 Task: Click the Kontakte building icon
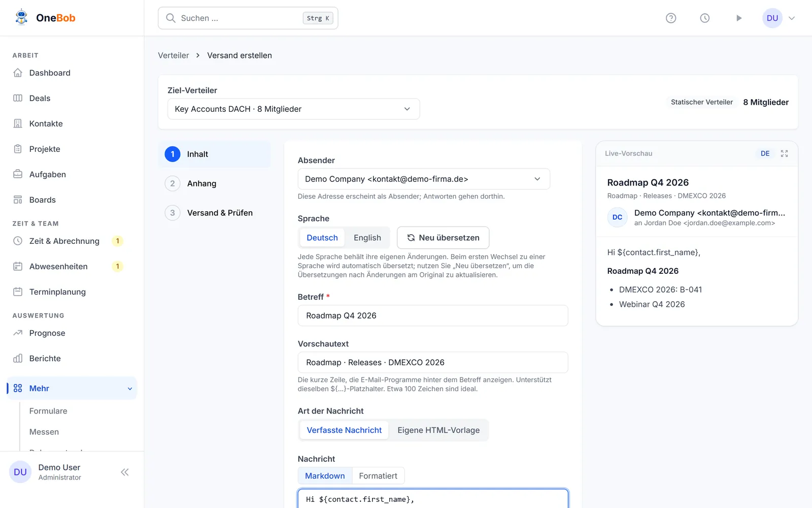(x=18, y=123)
